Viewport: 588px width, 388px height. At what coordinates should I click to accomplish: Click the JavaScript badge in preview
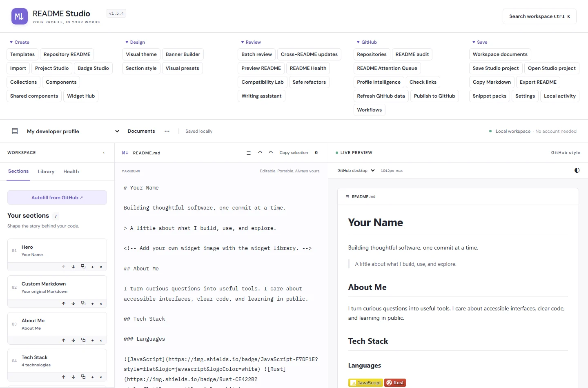coord(365,383)
